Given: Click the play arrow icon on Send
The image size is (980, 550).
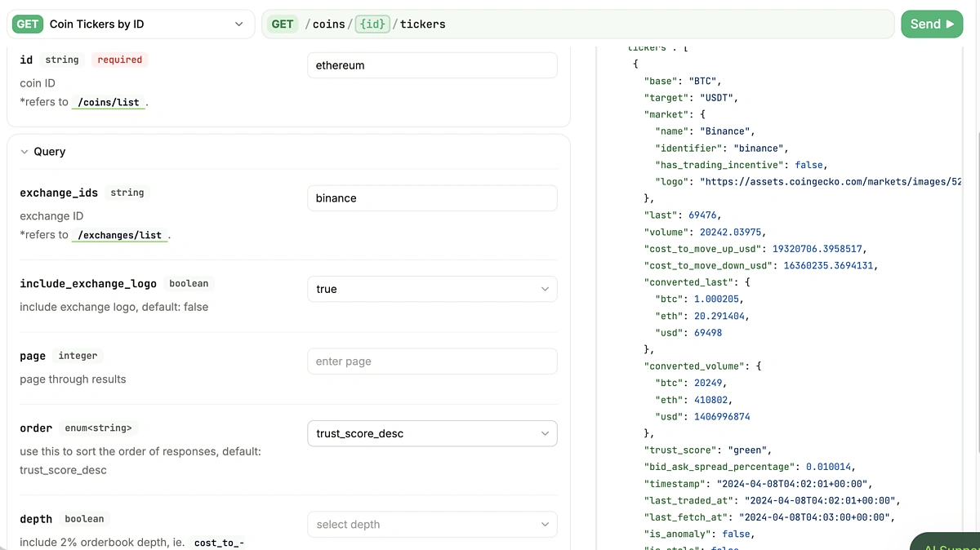Looking at the screenshot, I should pos(950,24).
